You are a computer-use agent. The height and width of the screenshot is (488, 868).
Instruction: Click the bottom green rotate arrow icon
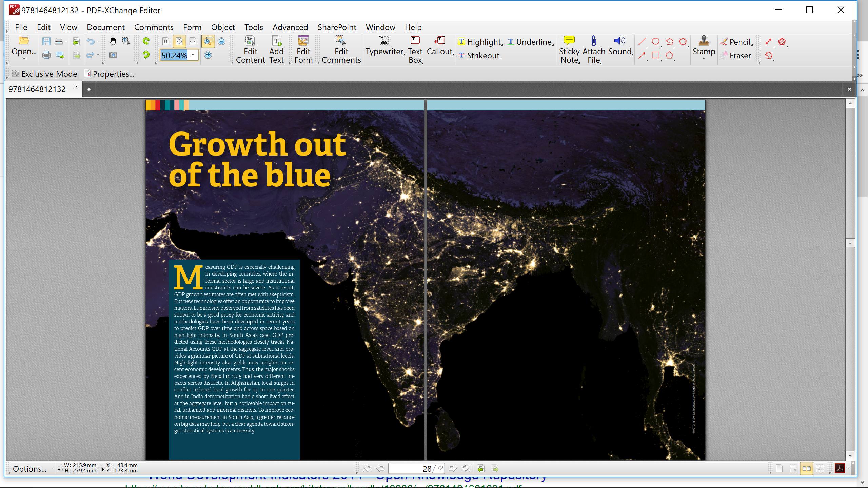146,55
